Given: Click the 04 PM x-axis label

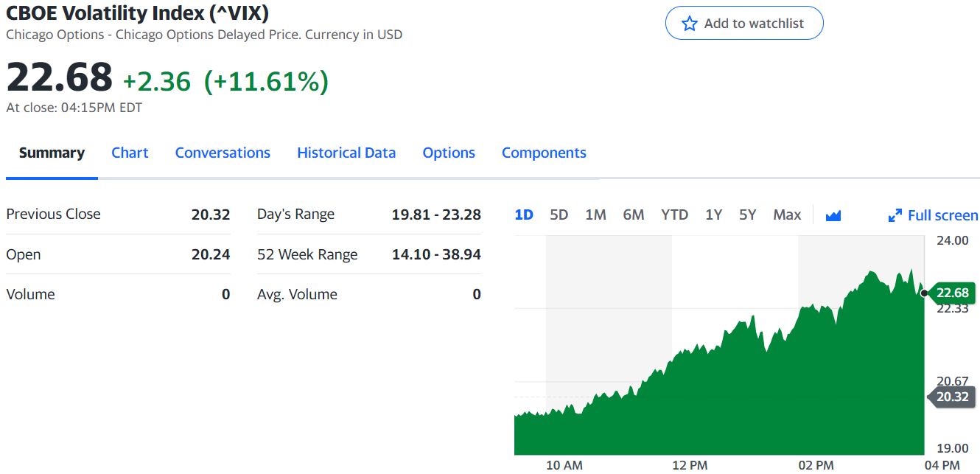Looking at the screenshot, I should [942, 464].
